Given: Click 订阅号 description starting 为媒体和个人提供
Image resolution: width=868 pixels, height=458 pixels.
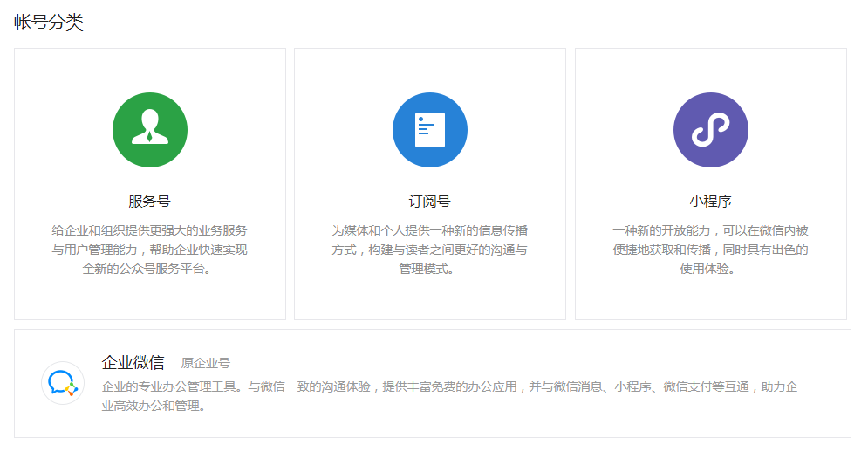Looking at the screenshot, I should 429,250.
